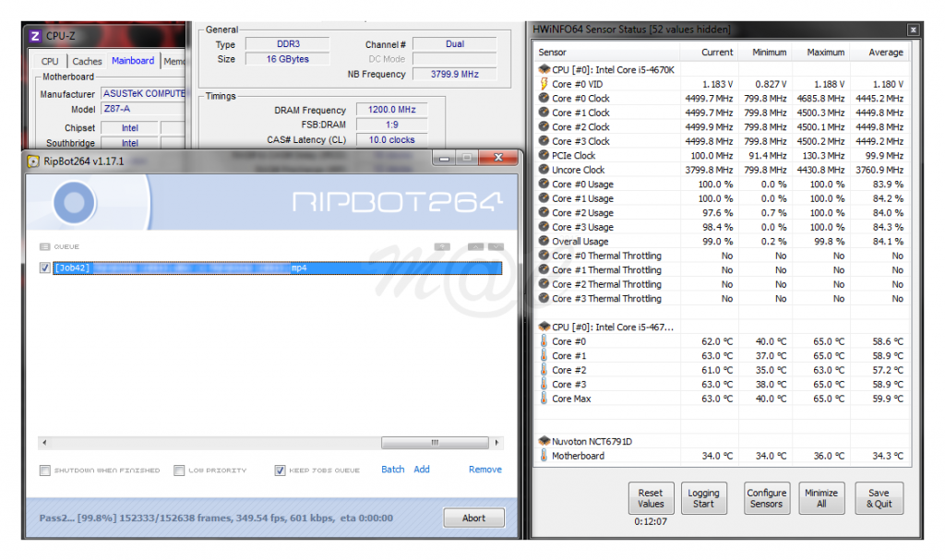Uncheck the Keep Jobs Queue option
This screenshot has width=945, height=560.
coord(280,470)
